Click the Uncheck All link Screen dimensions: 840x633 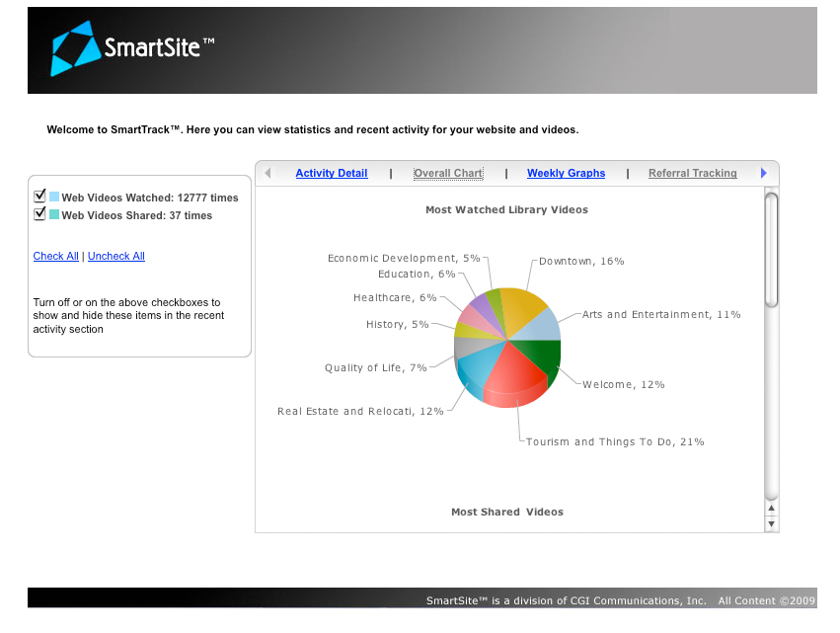click(116, 256)
